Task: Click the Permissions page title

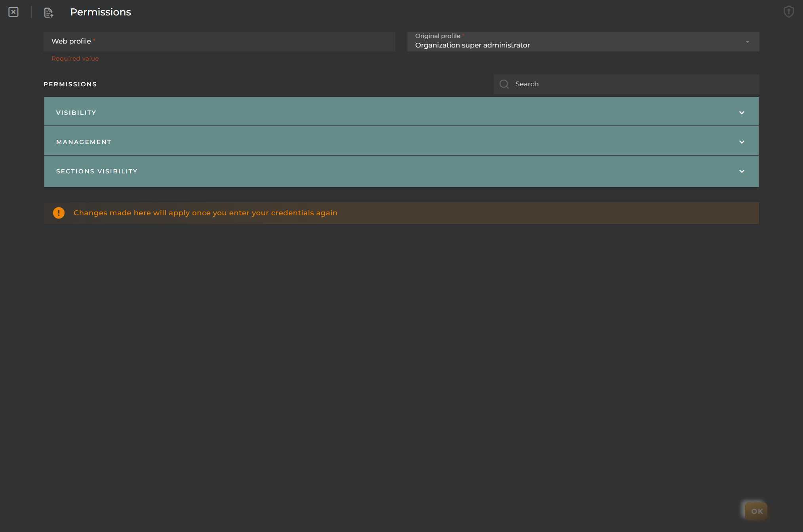Action: coord(101,12)
